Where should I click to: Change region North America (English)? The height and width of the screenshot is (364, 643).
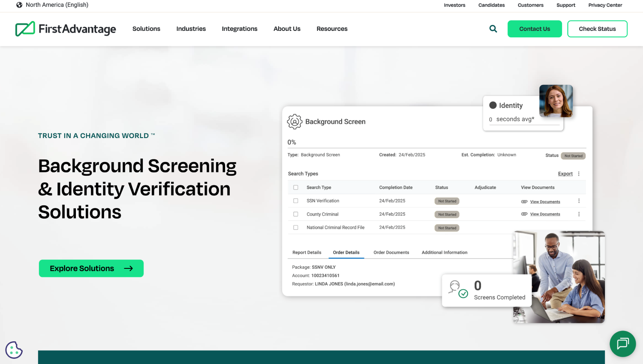(57, 5)
